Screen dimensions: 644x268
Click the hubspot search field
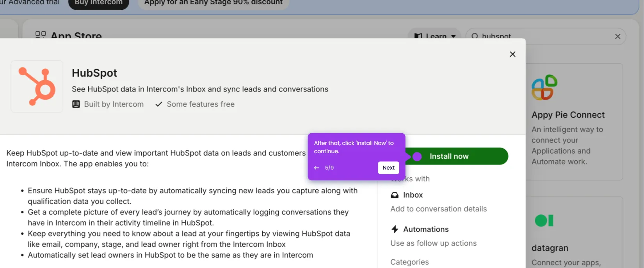[546, 36]
